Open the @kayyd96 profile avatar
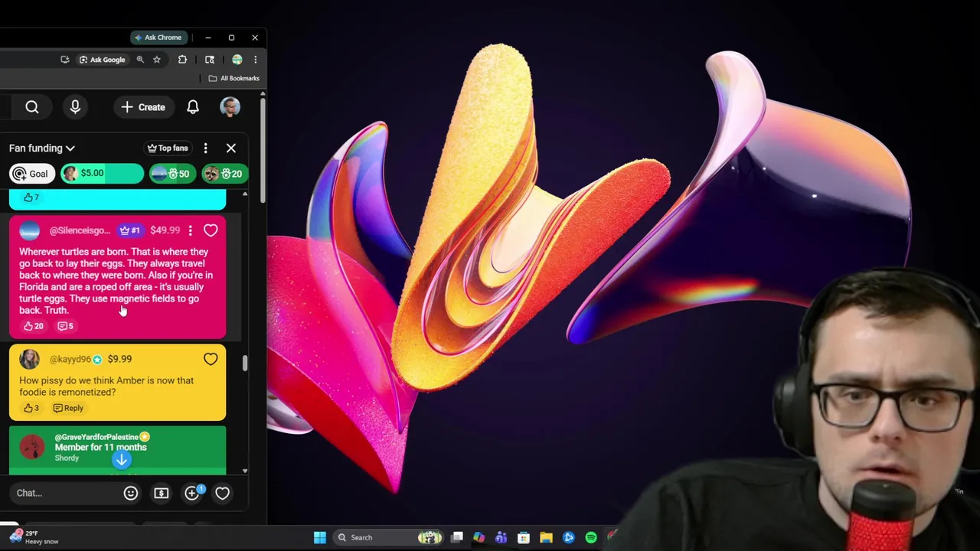Image resolution: width=980 pixels, height=551 pixels. pos(29,359)
